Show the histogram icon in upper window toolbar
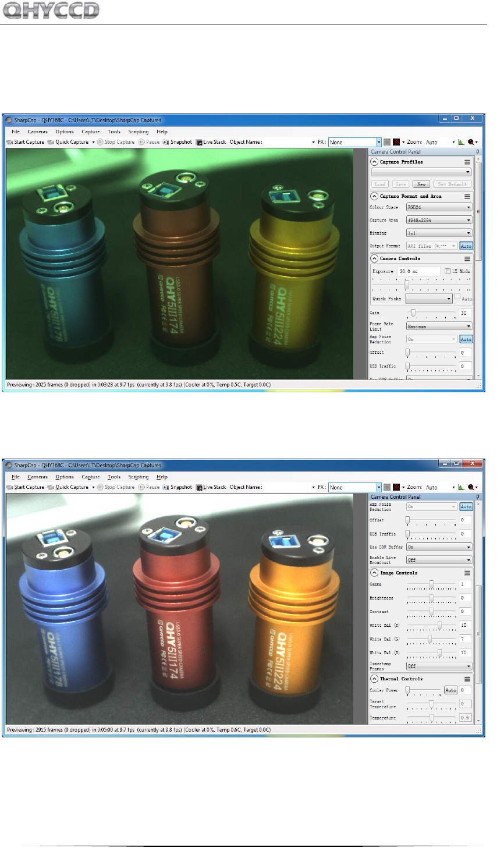The image size is (504, 848). 461,142
